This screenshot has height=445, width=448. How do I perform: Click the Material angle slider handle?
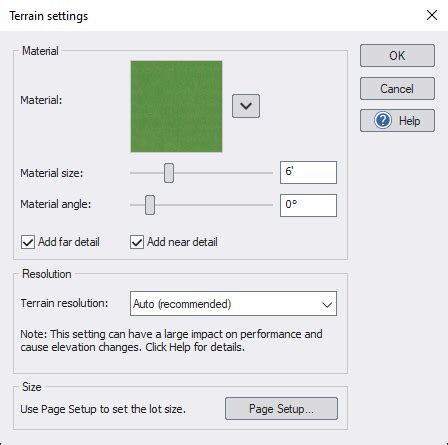(x=150, y=205)
